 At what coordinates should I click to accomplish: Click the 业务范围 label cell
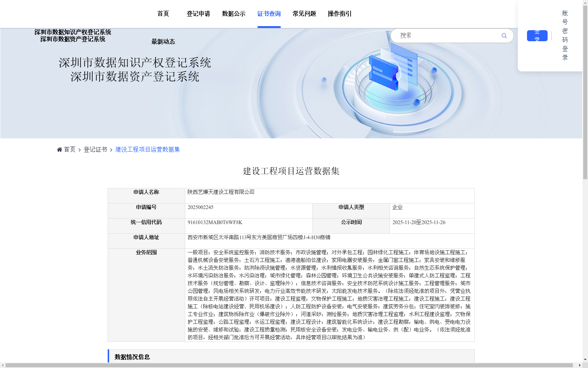tap(146, 295)
